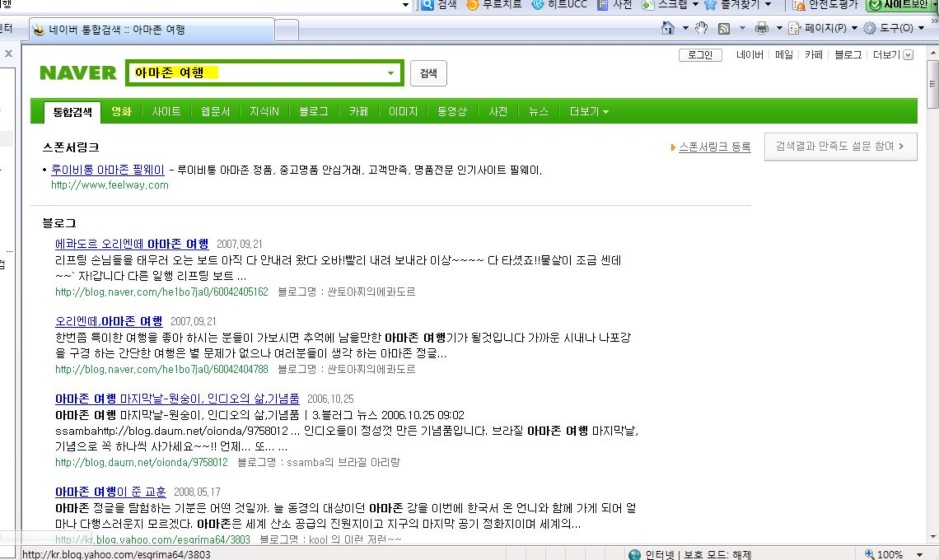The width and height of the screenshot is (939, 560).
Task: Open result 아마존 여행 마지막날-원숭이
Action: click(x=177, y=398)
